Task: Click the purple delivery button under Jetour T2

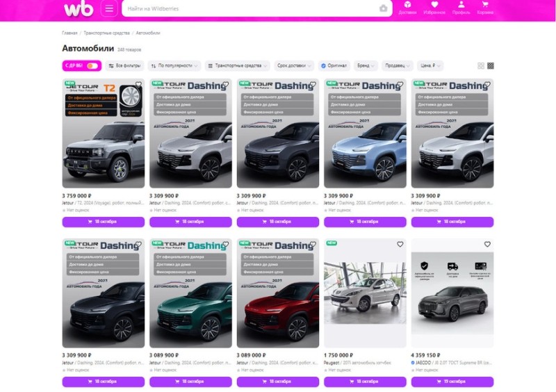Action: [103, 222]
